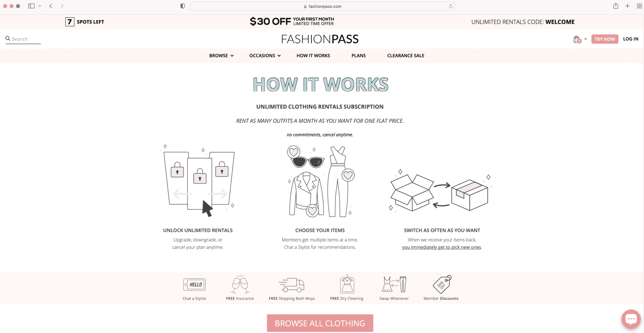Image resolution: width=644 pixels, height=333 pixels.
Task: Click the Member Discounts price tag icon
Action: 442,284
